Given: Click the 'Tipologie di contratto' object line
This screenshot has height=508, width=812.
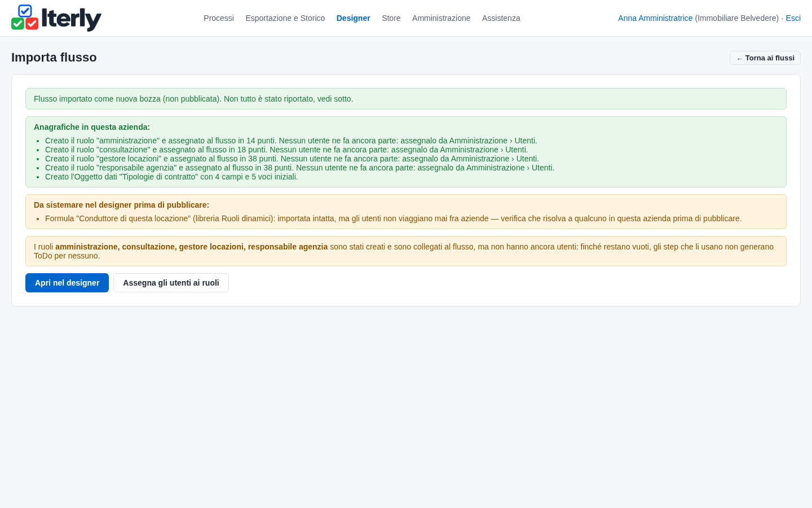Looking at the screenshot, I should pyautogui.click(x=171, y=177).
